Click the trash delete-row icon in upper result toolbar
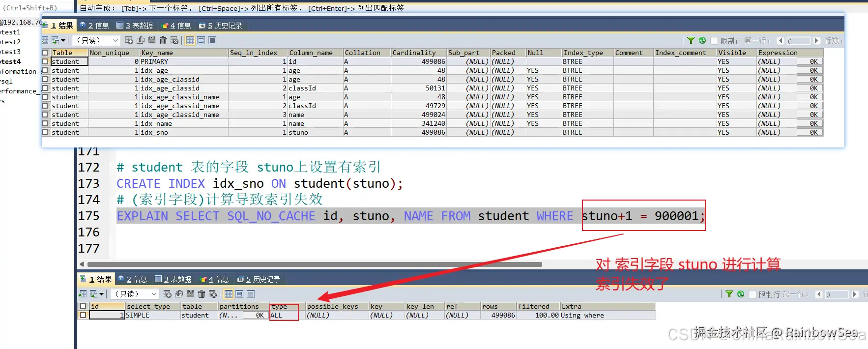This screenshot has height=349, width=868. (163, 40)
